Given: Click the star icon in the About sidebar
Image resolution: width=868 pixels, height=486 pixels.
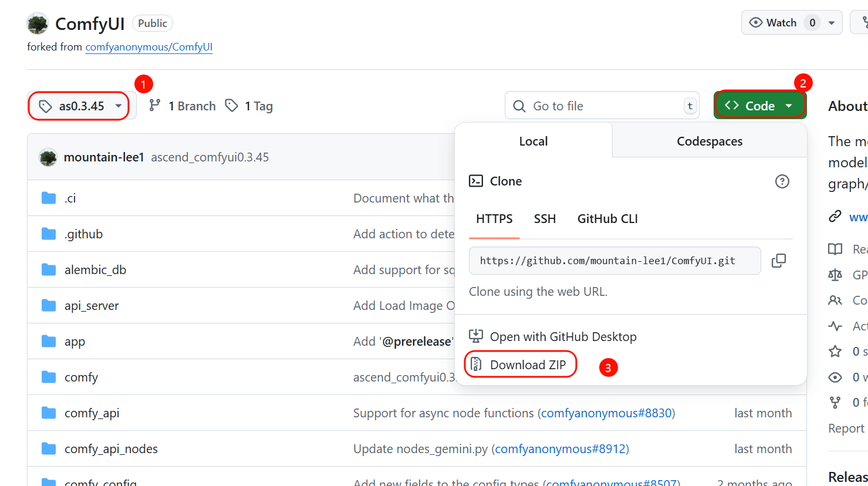Looking at the screenshot, I should pyautogui.click(x=835, y=352).
